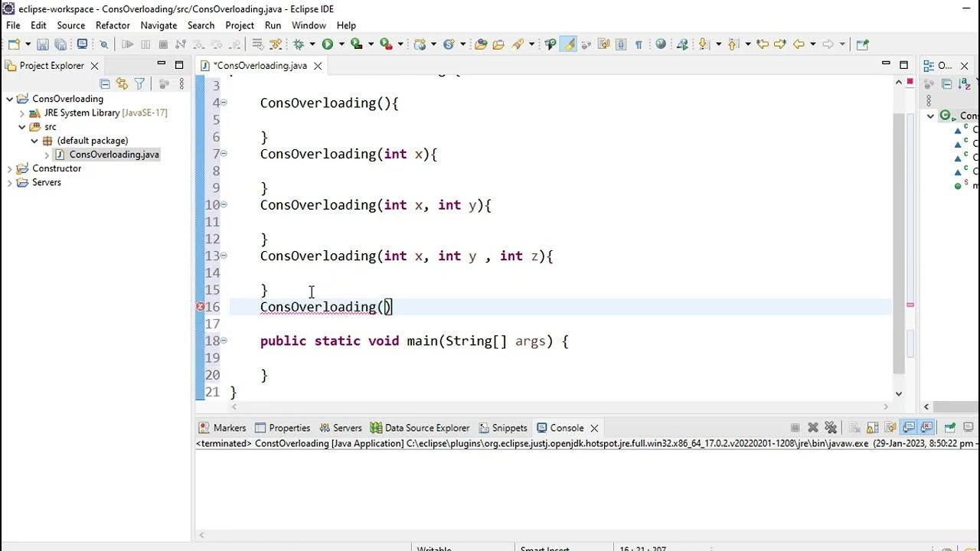The width and height of the screenshot is (980, 551).
Task: Expand the Servers project node
Action: pyautogui.click(x=9, y=182)
